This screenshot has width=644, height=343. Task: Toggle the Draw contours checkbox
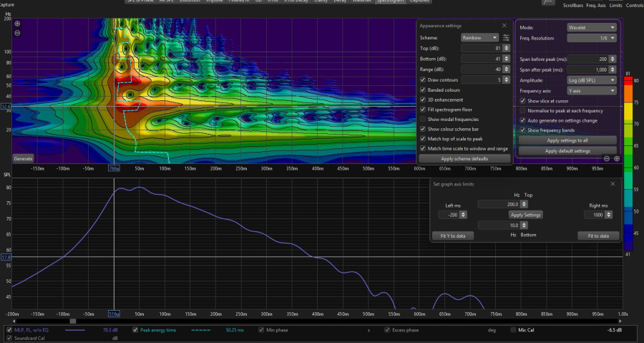[x=423, y=79]
